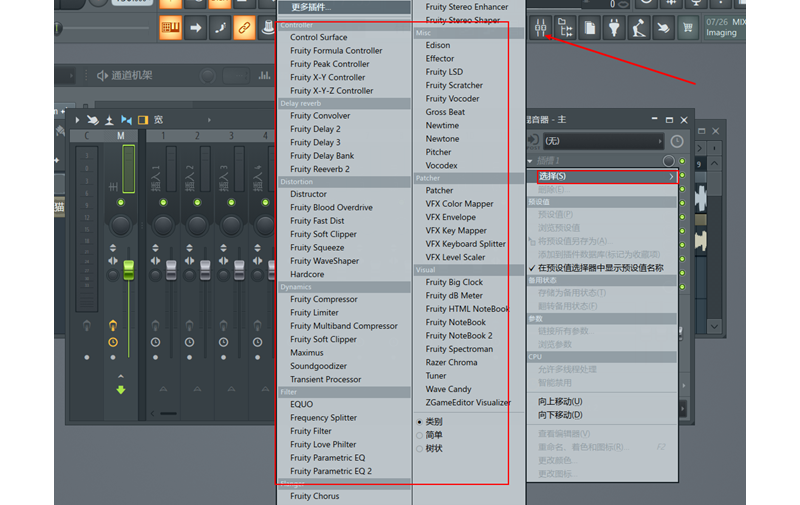Turn the insert 3 pan knob
Screen dimensions: 800x505
[x=231, y=225]
